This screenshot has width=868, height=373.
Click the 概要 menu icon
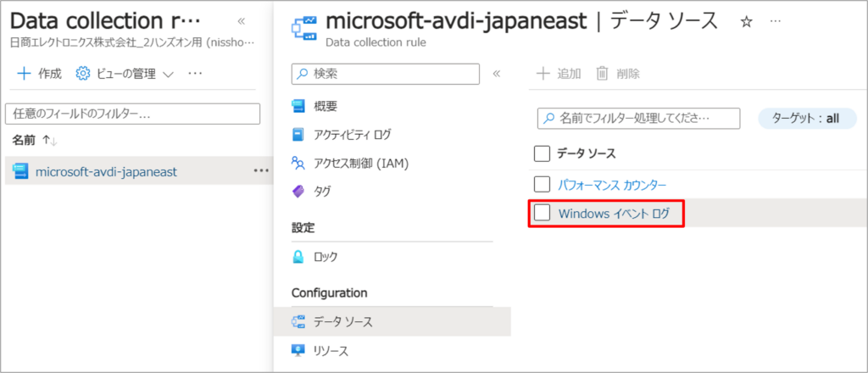pyautogui.click(x=298, y=106)
